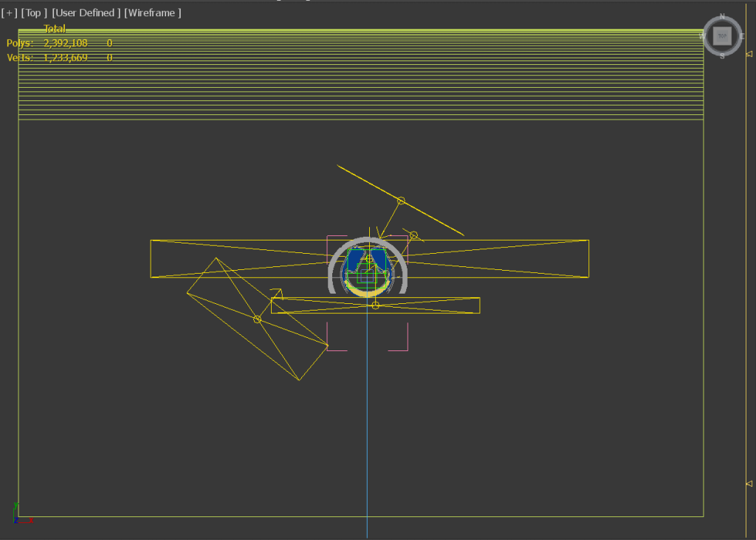The height and width of the screenshot is (540, 756).
Task: Select the rotated rectangular light's center gizmo circle
Action: [x=257, y=319]
